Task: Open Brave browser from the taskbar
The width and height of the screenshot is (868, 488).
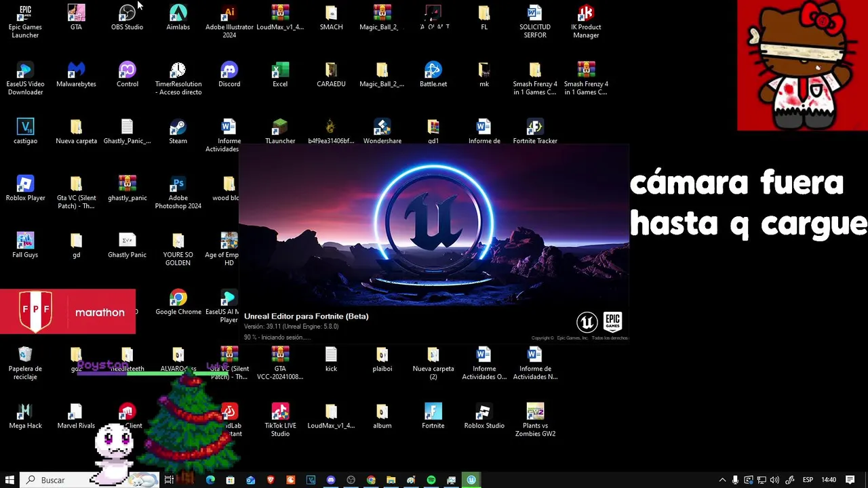Action: point(271,480)
